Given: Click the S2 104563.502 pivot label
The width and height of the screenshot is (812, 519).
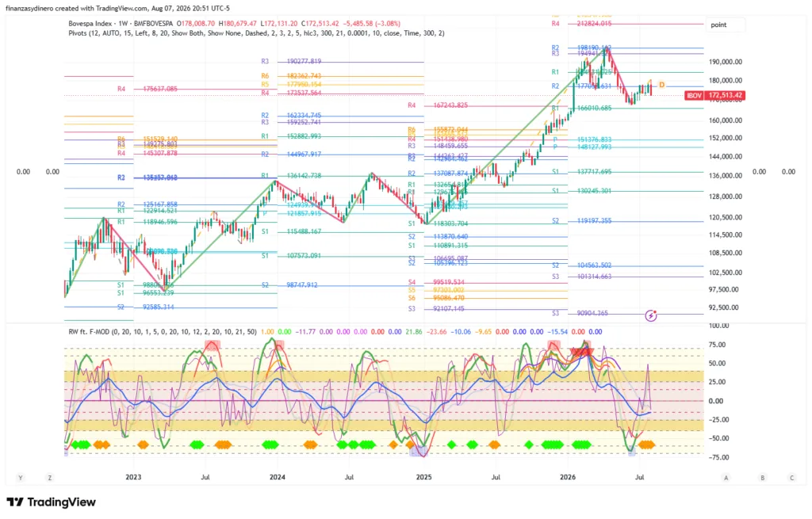Looking at the screenshot, I should click(x=581, y=265).
